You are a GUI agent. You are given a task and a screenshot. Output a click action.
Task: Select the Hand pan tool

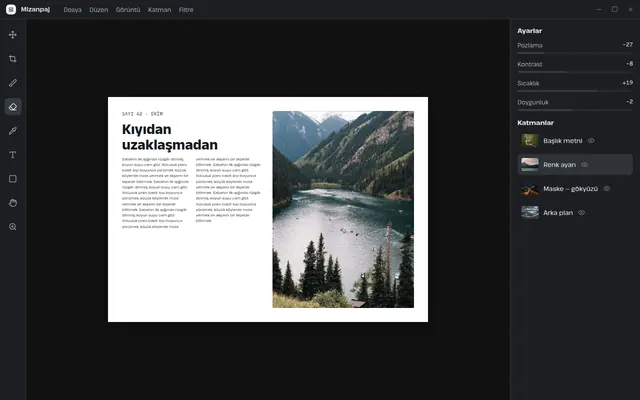pyautogui.click(x=13, y=203)
